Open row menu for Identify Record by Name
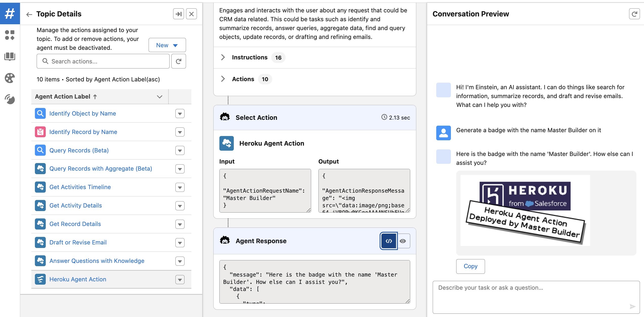 tap(180, 132)
